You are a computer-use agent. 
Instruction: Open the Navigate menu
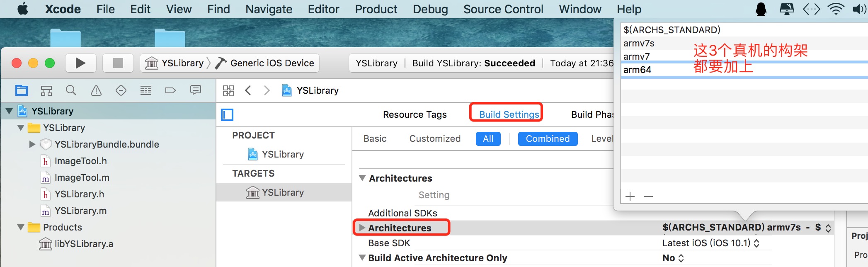tap(269, 9)
